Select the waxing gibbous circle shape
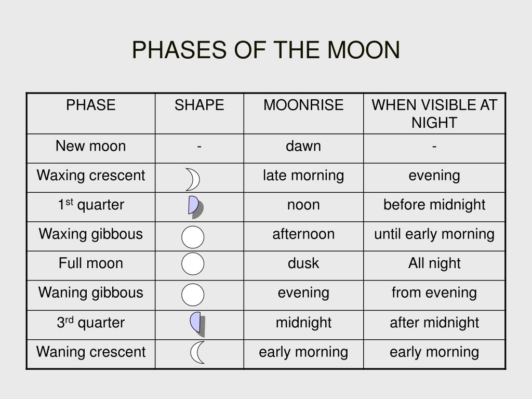The image size is (532, 399). click(193, 237)
